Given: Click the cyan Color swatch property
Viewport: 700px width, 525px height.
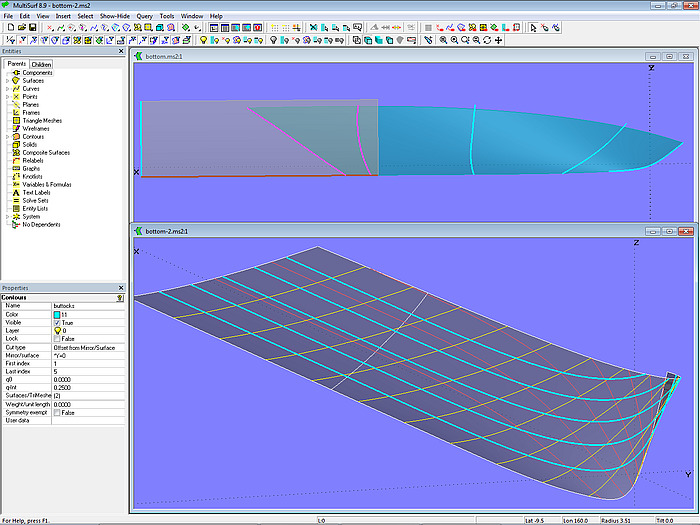Looking at the screenshot, I should pos(57,315).
